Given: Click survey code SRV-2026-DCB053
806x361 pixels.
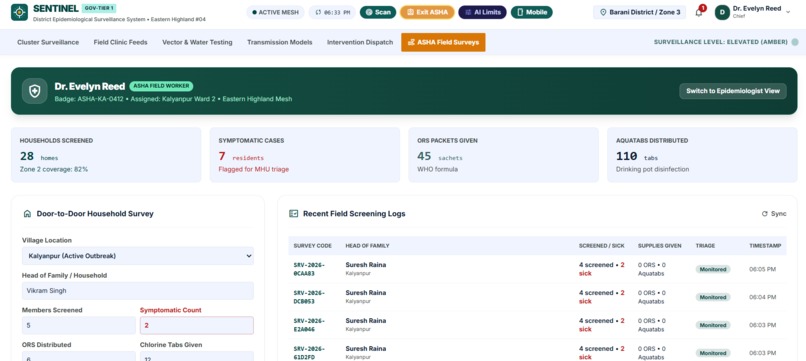Looking at the screenshot, I should pos(309,297).
